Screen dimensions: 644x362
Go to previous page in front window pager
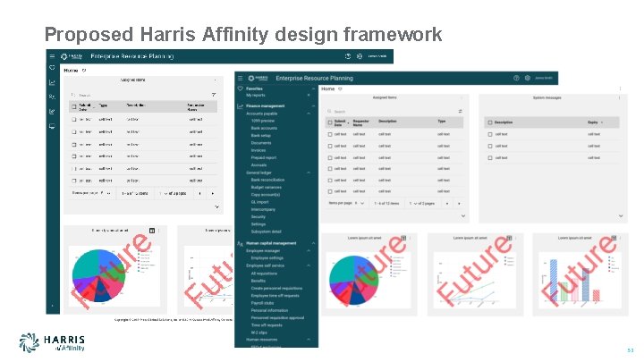point(447,204)
